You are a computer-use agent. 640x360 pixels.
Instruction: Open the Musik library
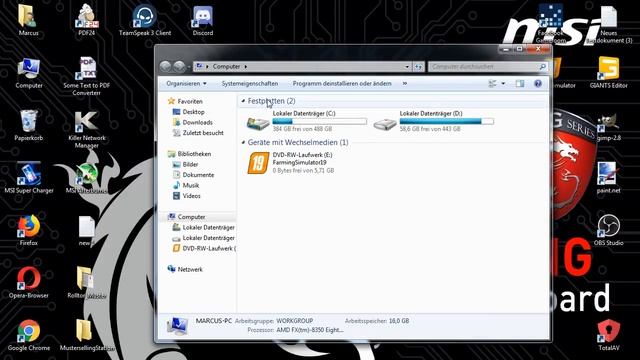point(191,185)
